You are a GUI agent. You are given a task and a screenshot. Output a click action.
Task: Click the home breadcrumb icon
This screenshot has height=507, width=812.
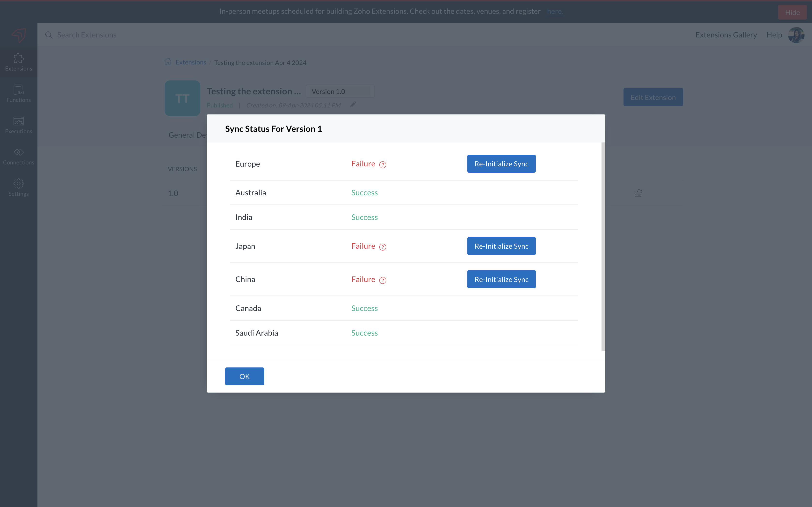pyautogui.click(x=168, y=62)
